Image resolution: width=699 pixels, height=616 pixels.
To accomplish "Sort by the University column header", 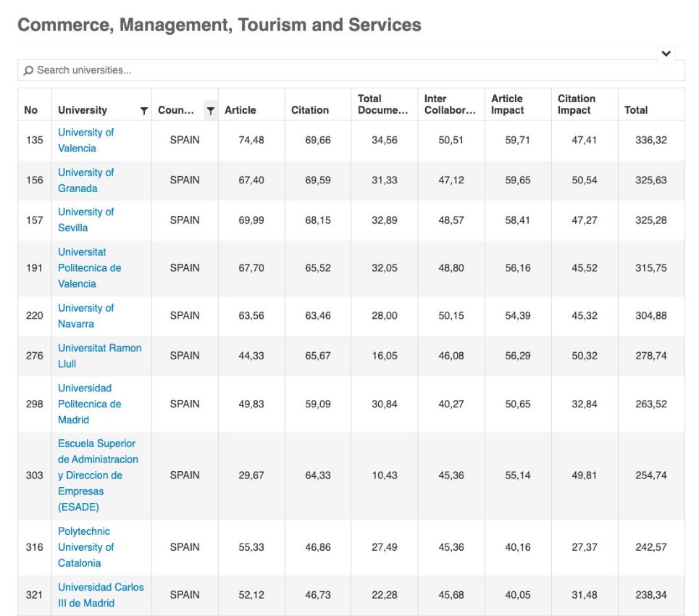I will tap(83, 110).
